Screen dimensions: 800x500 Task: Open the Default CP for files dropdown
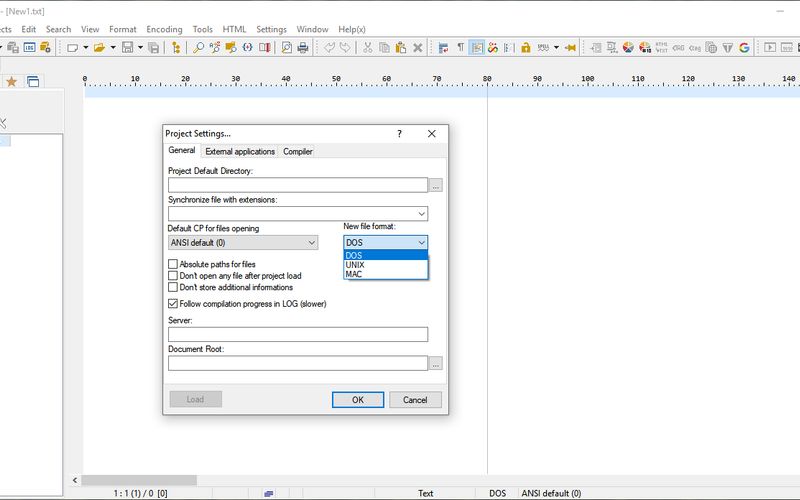click(243, 242)
